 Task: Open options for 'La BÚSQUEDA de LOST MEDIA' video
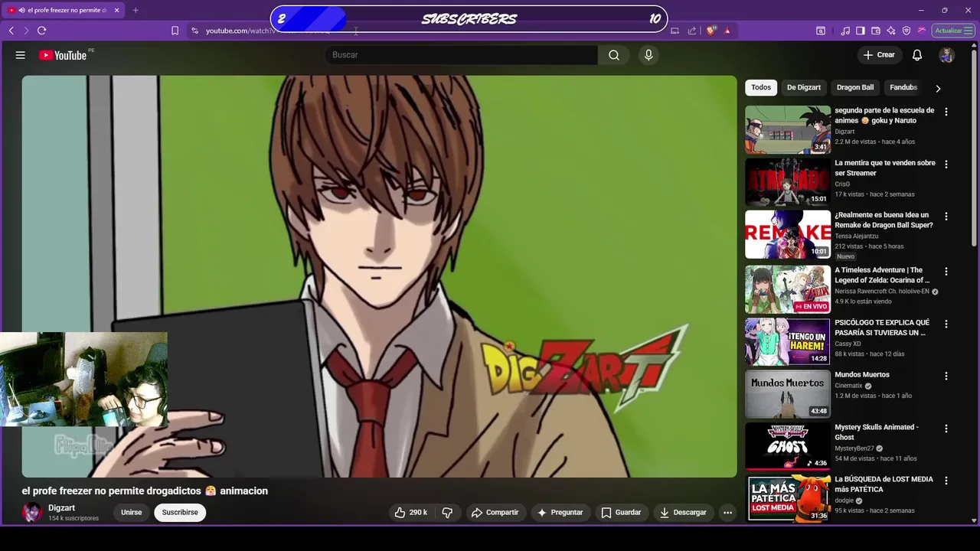946,481
